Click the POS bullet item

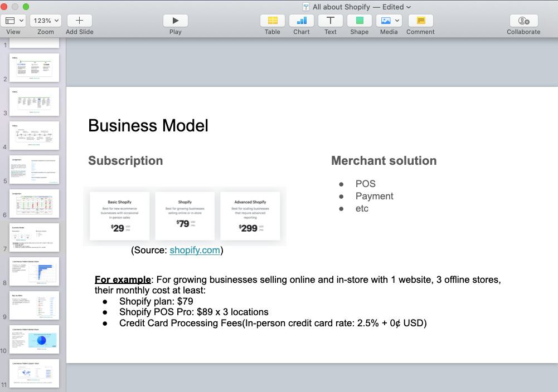(366, 184)
